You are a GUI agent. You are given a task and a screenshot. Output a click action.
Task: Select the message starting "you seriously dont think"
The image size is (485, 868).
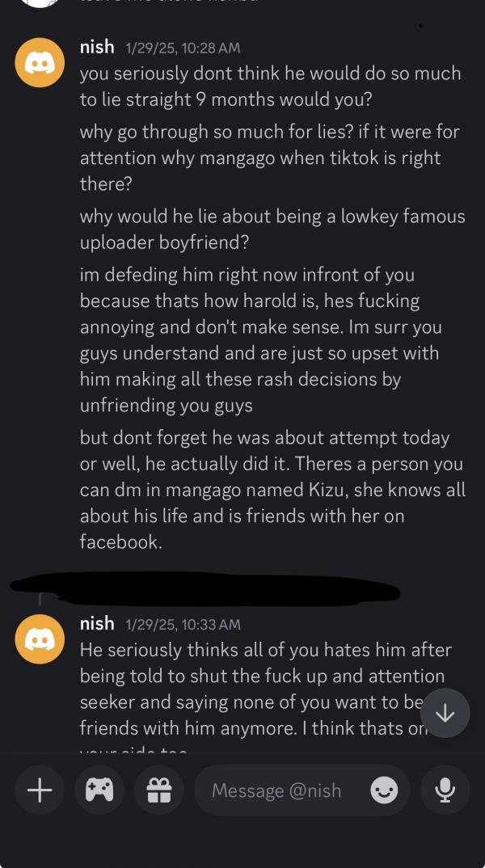[x=271, y=87]
